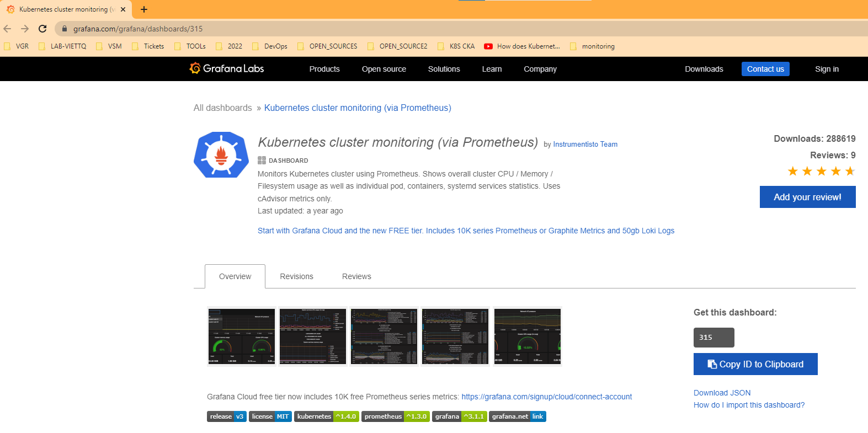This screenshot has width=868, height=433.
Task: Open the grafana.com signup connect-account link
Action: click(x=547, y=397)
